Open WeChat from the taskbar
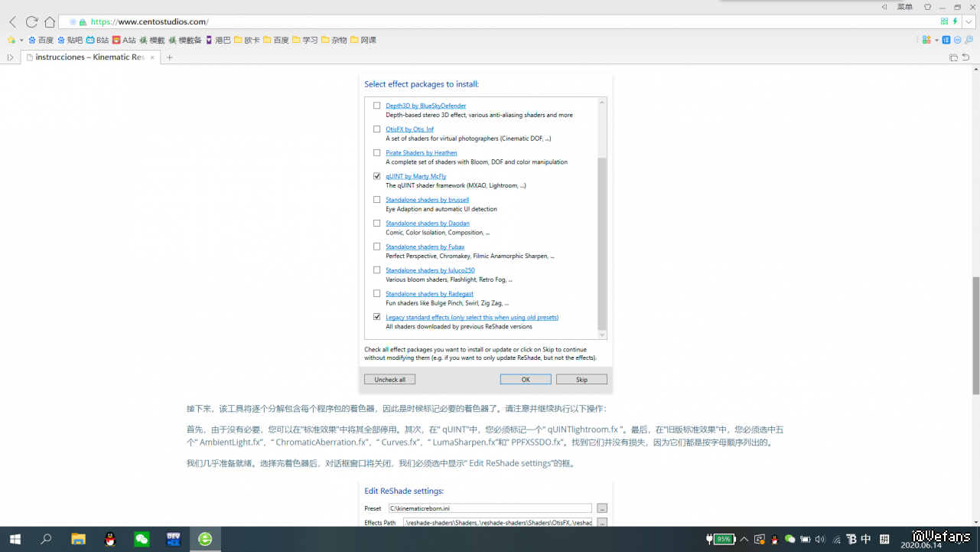The height and width of the screenshot is (552, 980). click(x=142, y=539)
